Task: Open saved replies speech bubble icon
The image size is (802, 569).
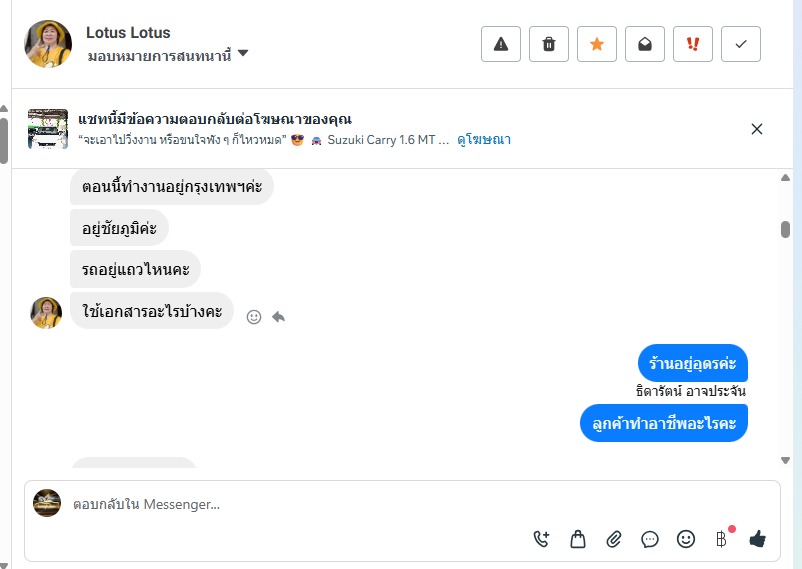Action: (x=650, y=539)
